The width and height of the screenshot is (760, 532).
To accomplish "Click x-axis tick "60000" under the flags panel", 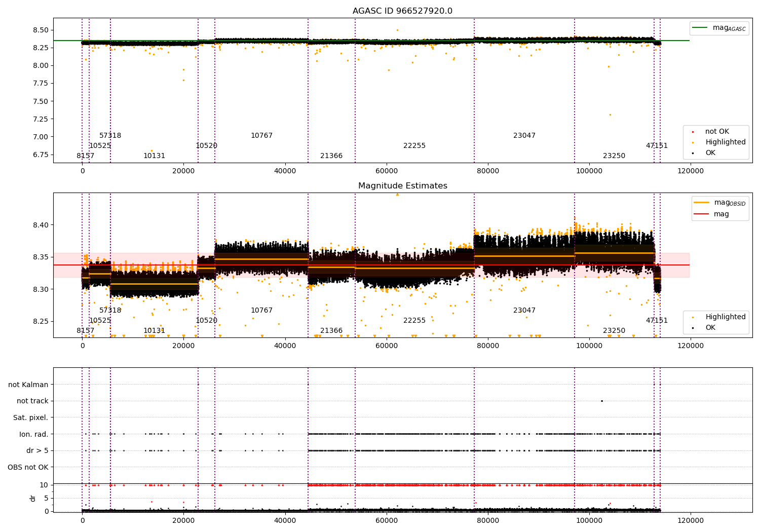I will click(387, 520).
